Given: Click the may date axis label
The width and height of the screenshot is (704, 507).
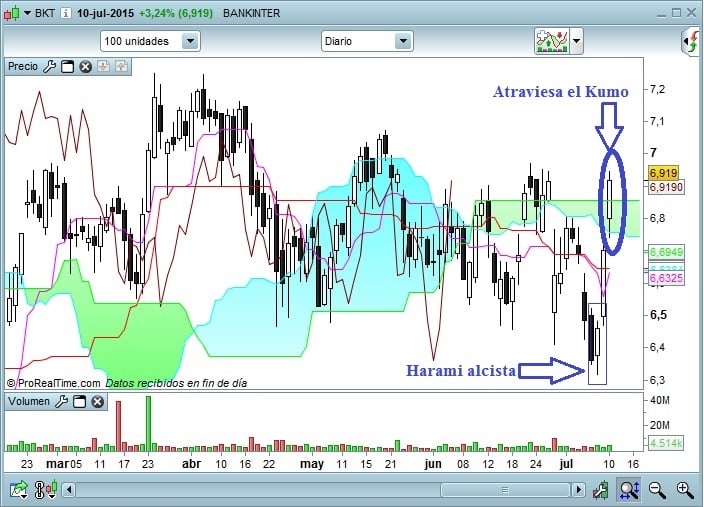Looking at the screenshot, I should tap(312, 464).
